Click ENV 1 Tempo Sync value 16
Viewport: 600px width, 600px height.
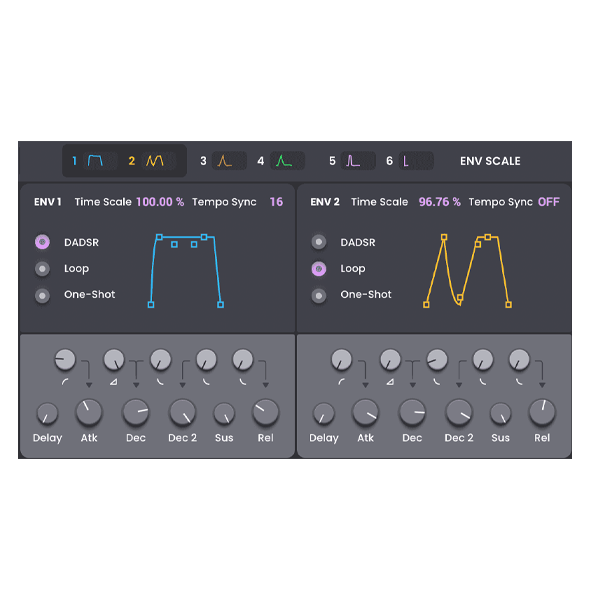click(276, 202)
